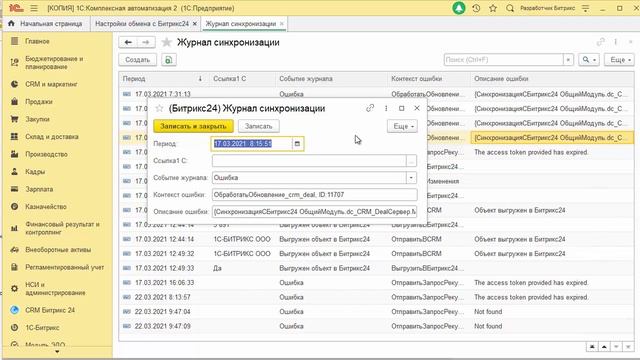Go forward with the right arrow button
The image size is (640, 360).
click(x=146, y=42)
